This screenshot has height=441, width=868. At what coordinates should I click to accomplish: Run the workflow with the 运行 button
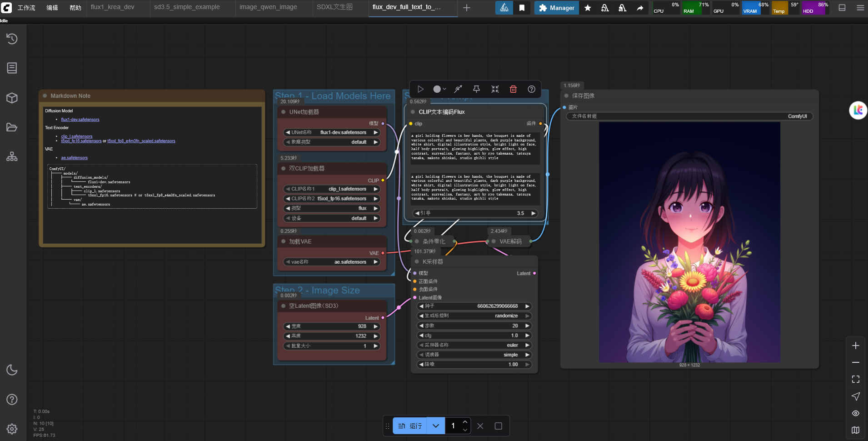click(410, 426)
